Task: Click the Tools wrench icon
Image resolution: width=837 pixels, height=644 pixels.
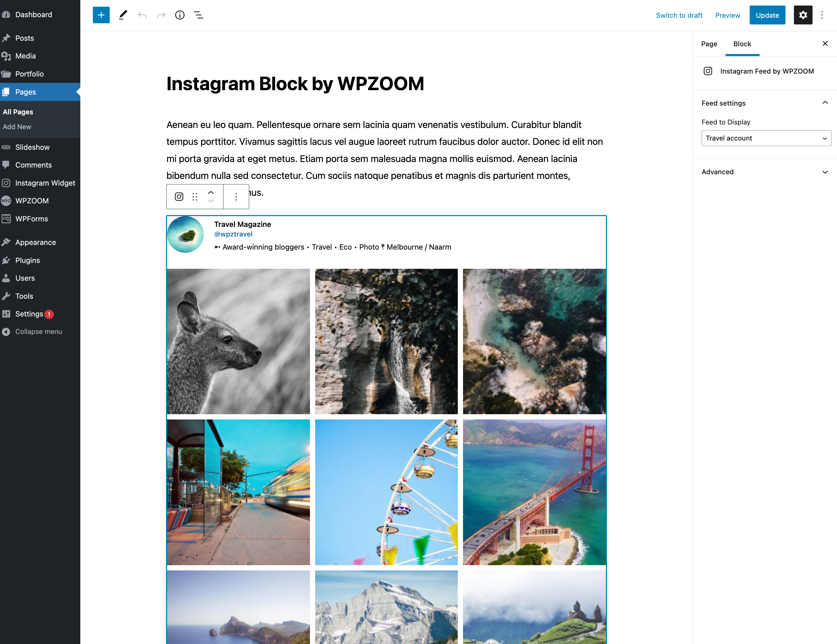Action: tap(6, 296)
